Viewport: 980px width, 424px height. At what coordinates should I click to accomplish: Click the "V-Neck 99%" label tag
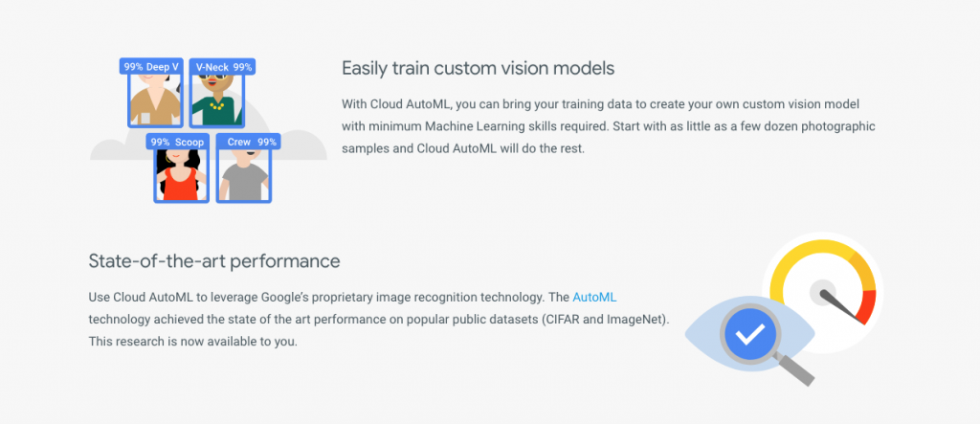point(223,67)
